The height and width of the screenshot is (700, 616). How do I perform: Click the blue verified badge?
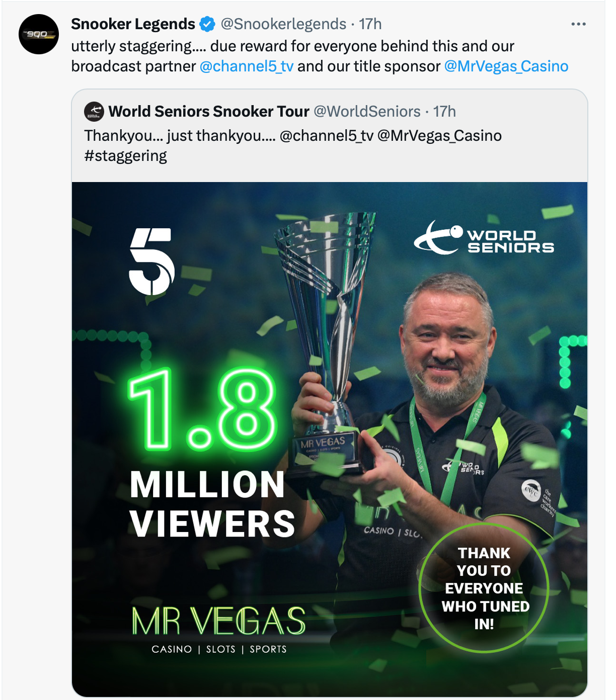(207, 24)
